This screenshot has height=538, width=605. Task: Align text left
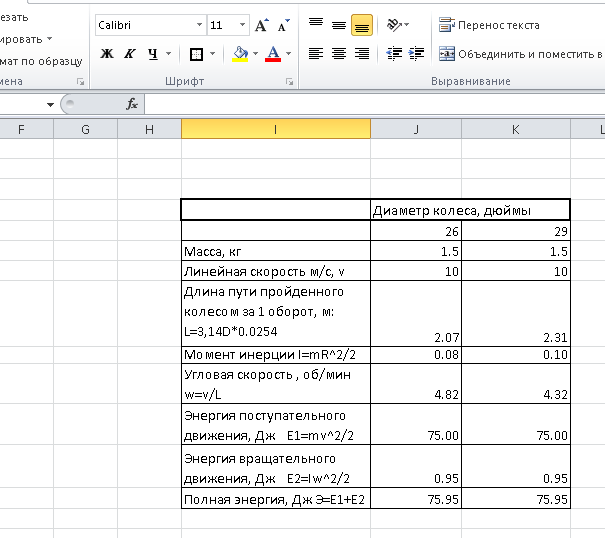316,54
